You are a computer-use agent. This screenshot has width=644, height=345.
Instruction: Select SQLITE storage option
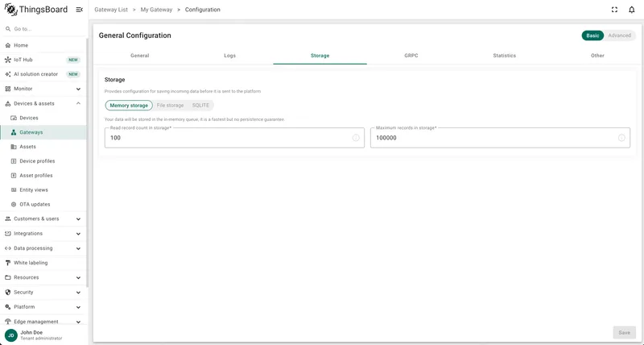(200, 106)
